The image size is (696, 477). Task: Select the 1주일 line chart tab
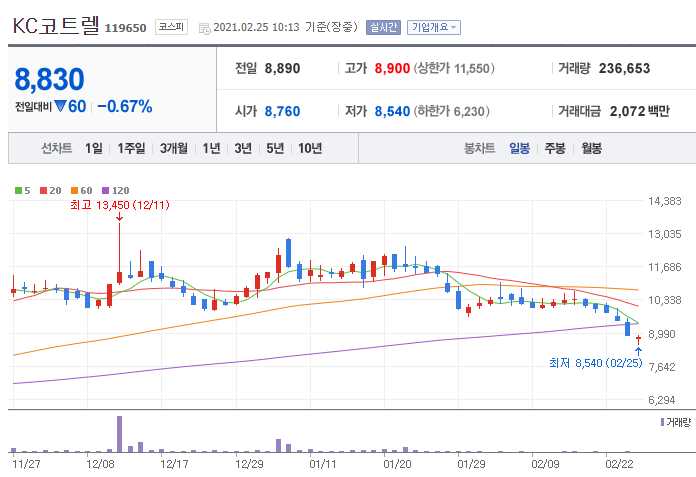(131, 148)
